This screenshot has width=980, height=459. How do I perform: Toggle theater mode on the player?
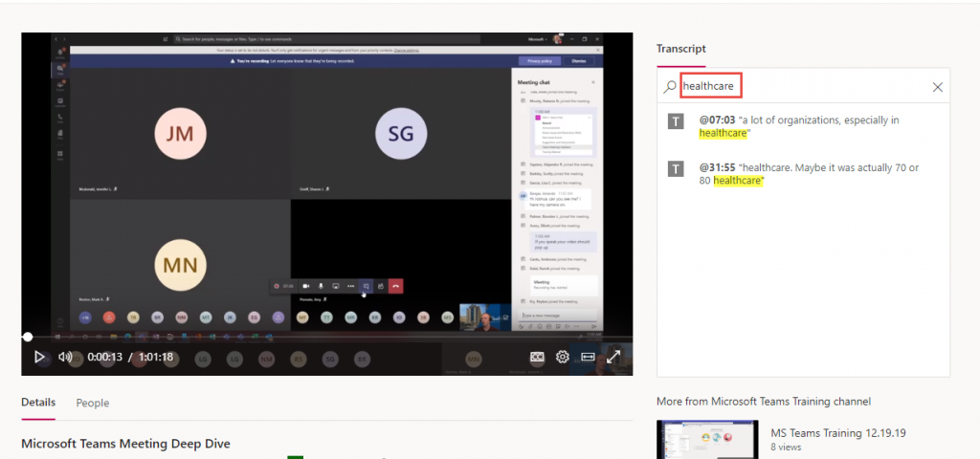(588, 357)
